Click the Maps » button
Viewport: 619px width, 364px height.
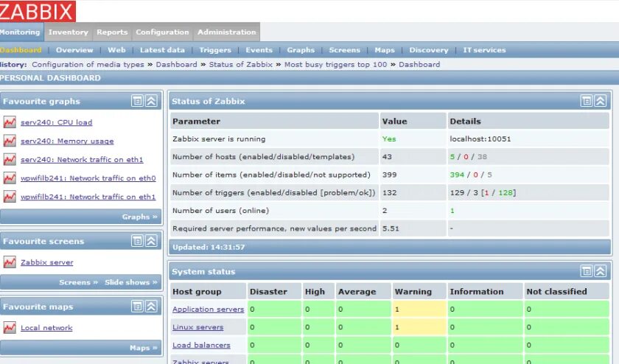(143, 348)
